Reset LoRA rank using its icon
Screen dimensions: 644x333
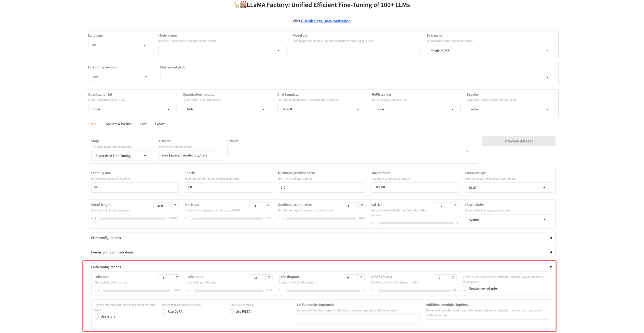(x=177, y=277)
